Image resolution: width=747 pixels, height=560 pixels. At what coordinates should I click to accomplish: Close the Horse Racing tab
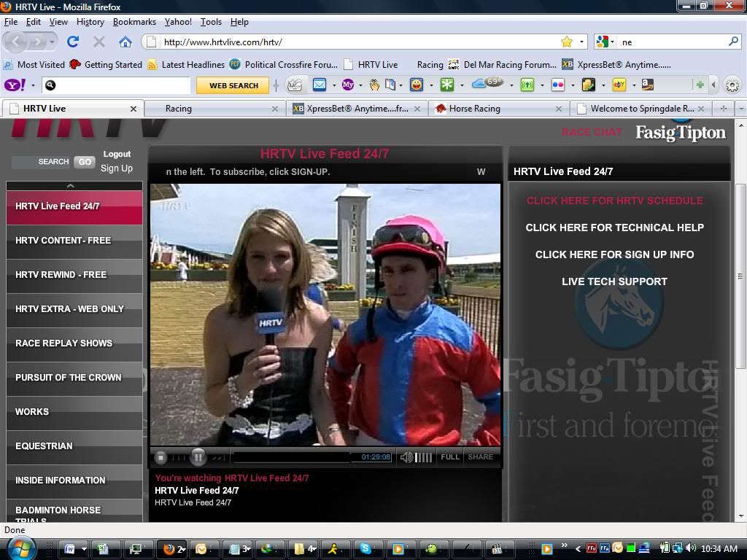pyautogui.click(x=559, y=109)
